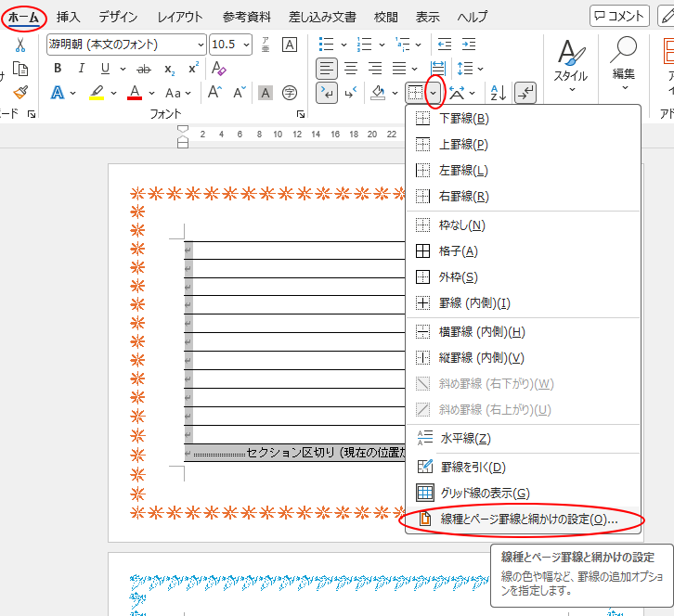Select No Border (枠なし) menu item
This screenshot has height=616, width=674.
524,225
